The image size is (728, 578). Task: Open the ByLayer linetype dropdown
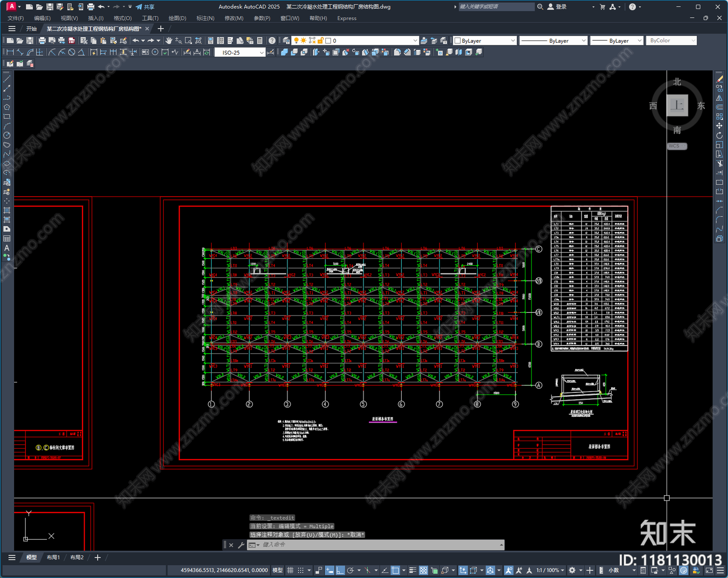click(553, 41)
